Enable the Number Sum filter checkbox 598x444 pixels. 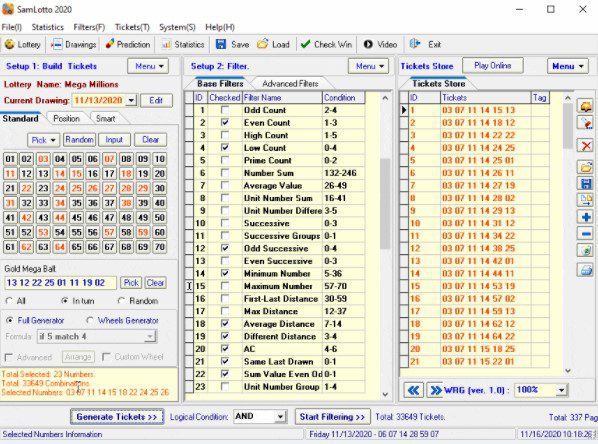click(x=225, y=173)
